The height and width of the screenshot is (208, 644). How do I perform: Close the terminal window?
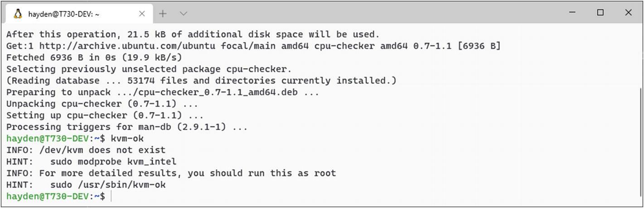(628, 13)
